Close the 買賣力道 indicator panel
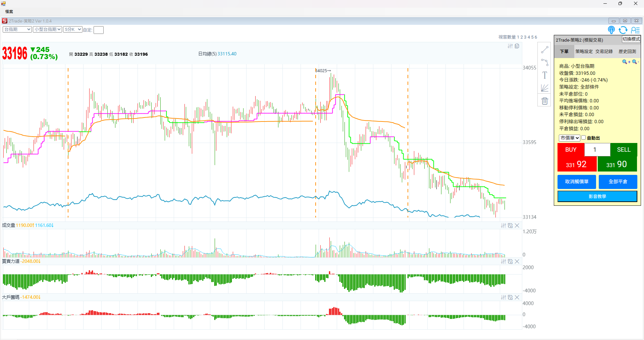 tap(517, 261)
